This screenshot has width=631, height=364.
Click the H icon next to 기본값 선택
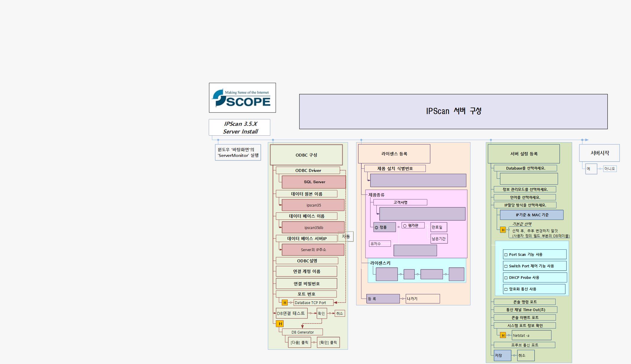point(503,230)
